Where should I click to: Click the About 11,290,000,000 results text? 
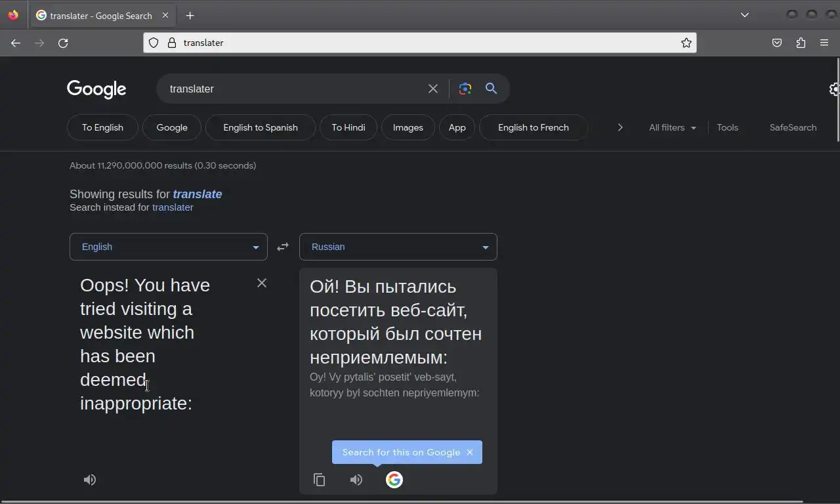[163, 165]
